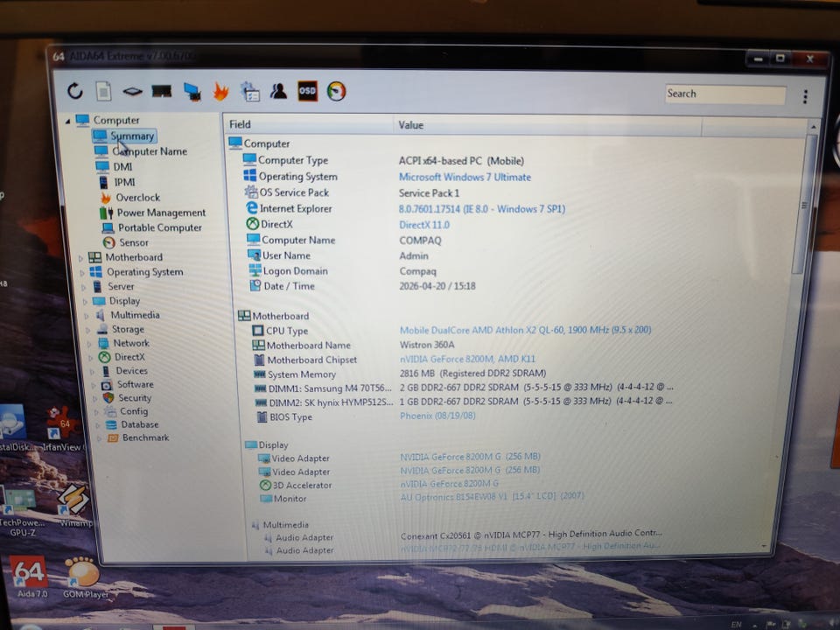The image size is (840, 630).
Task: Select the Computer Type row icon
Action: coord(249,159)
